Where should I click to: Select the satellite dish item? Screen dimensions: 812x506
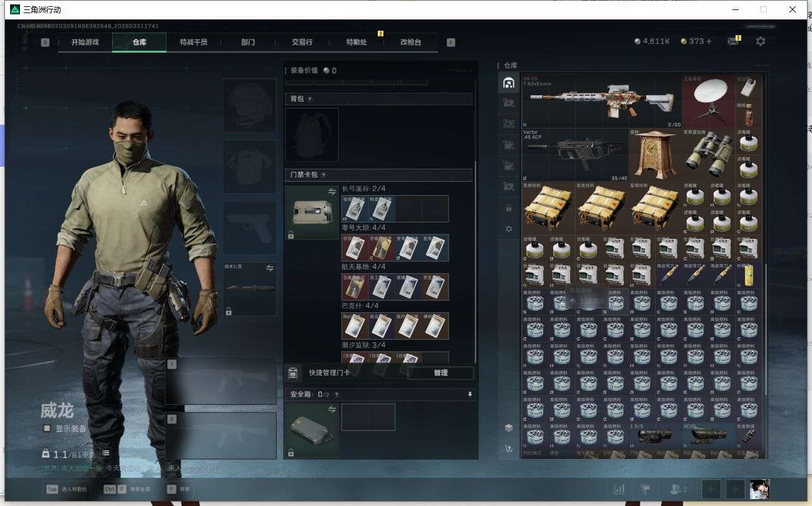pos(709,101)
